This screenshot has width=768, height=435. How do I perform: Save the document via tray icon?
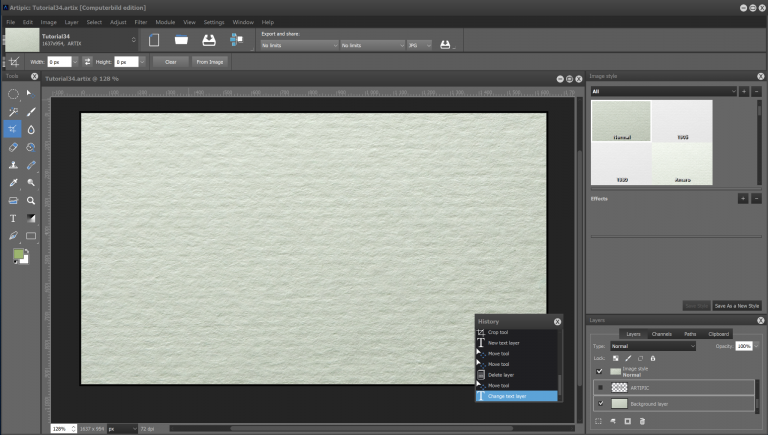[209, 40]
